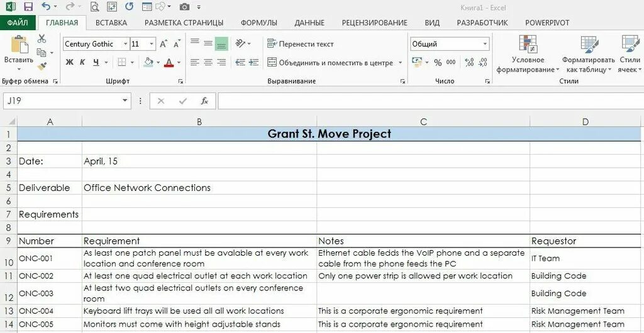Click the Copy icon

click(x=42, y=53)
